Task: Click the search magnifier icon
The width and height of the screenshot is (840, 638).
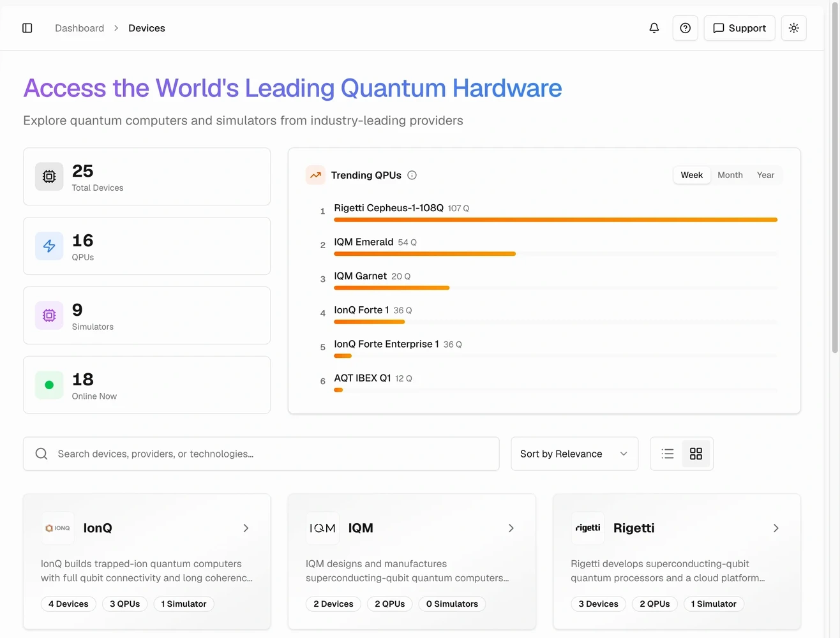Action: (x=41, y=454)
